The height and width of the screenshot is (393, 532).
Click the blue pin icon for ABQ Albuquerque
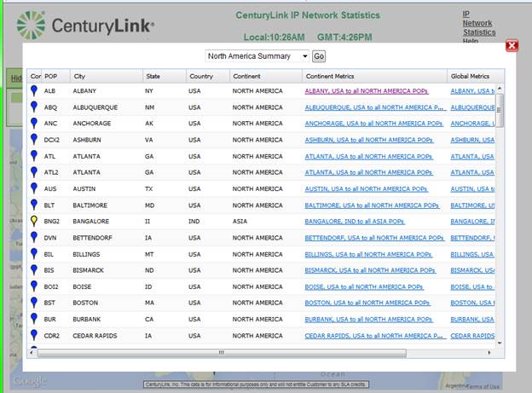point(34,107)
